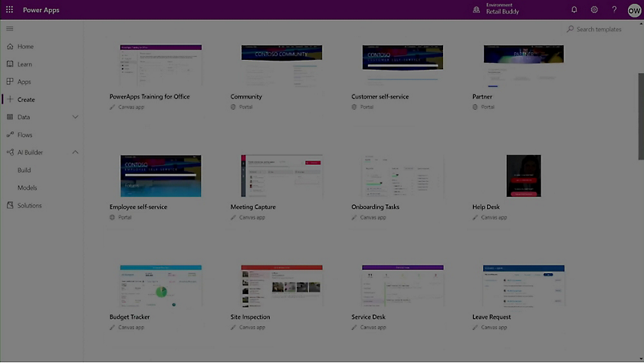644x363 pixels.
Task: Collapse the AI Builder section chevron
Action: pos(75,153)
